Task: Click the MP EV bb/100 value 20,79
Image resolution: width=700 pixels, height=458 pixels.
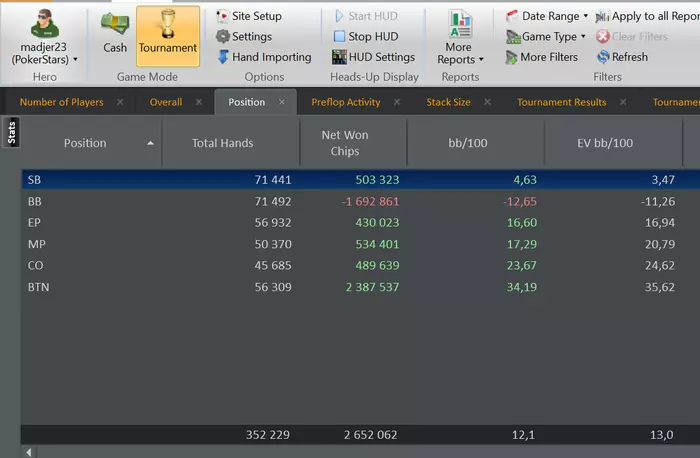Action: [659, 244]
